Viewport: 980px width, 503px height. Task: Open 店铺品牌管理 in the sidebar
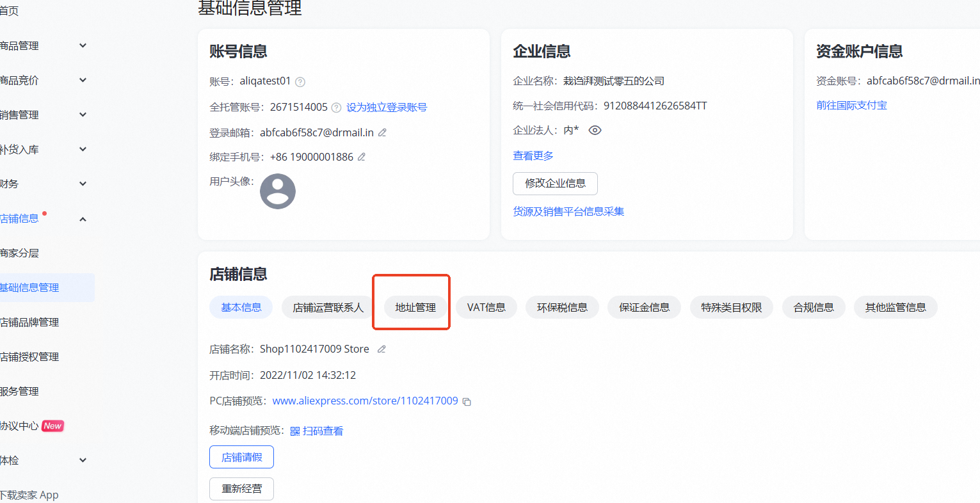[29, 322]
